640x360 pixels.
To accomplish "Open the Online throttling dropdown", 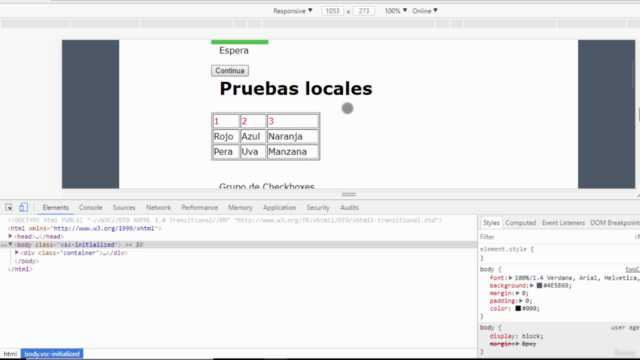I will coord(424,11).
